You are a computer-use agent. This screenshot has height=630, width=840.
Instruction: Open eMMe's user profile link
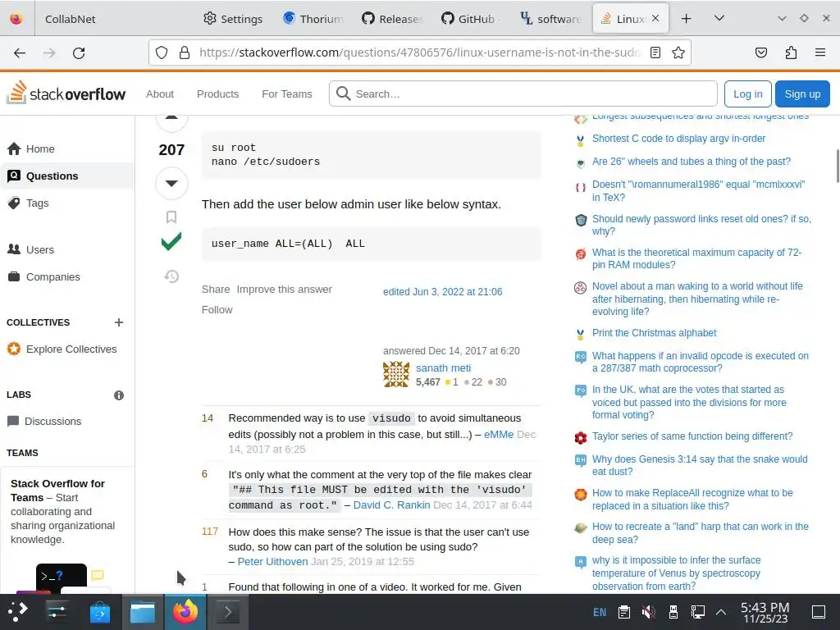click(x=499, y=435)
